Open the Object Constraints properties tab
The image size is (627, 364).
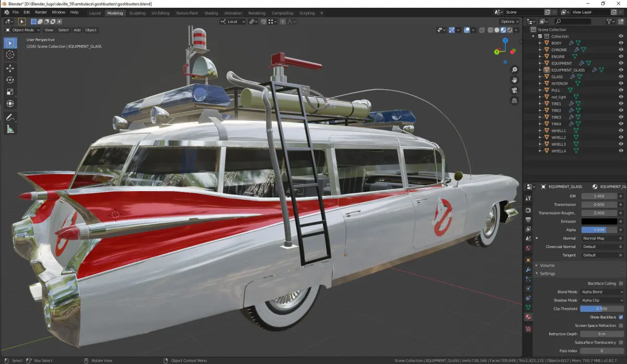coord(528,298)
